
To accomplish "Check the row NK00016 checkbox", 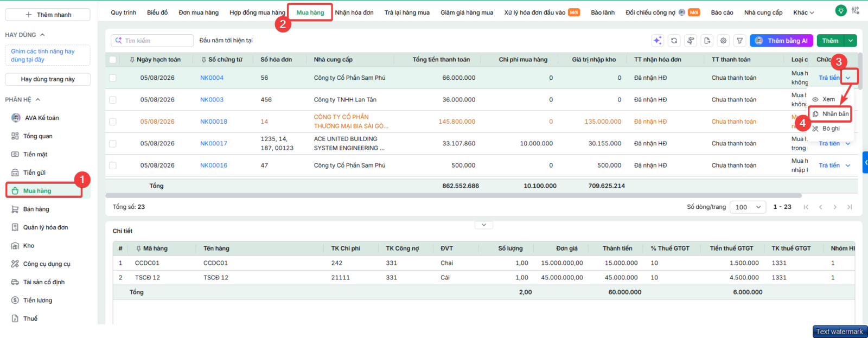I will [113, 165].
